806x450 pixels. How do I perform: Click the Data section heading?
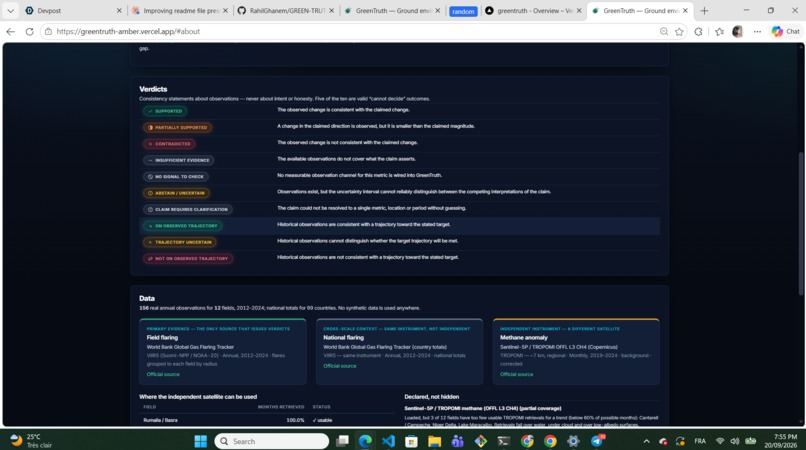(146, 298)
